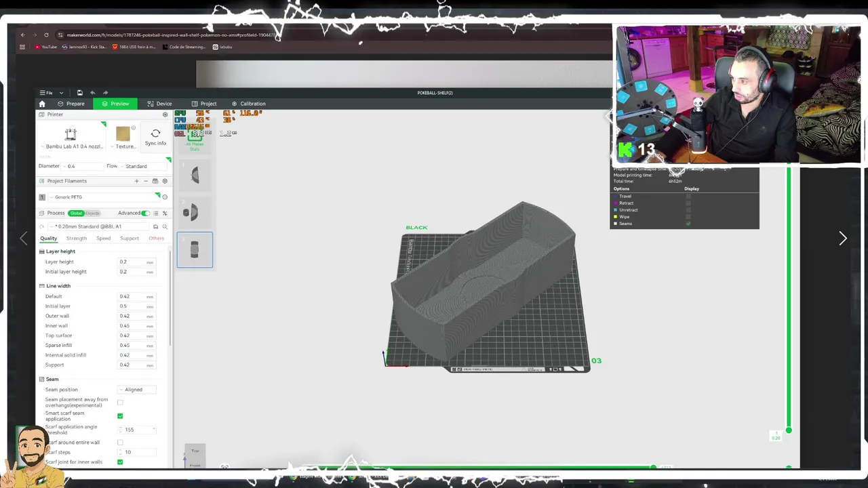Open the Support settings tab
Image resolution: width=868 pixels, height=488 pixels.
click(x=130, y=238)
